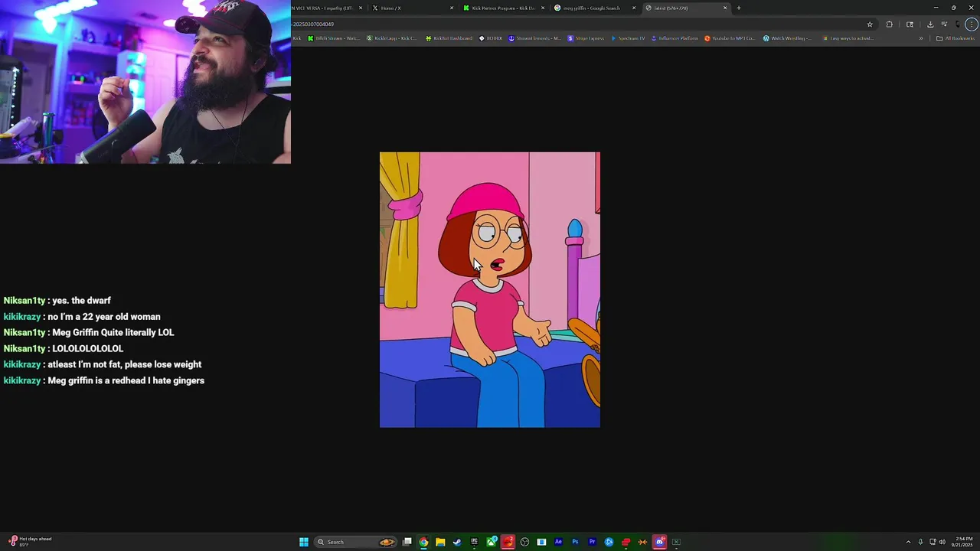The image size is (980, 551).
Task: Open Chrome downloads icon
Action: pyautogui.click(x=930, y=24)
